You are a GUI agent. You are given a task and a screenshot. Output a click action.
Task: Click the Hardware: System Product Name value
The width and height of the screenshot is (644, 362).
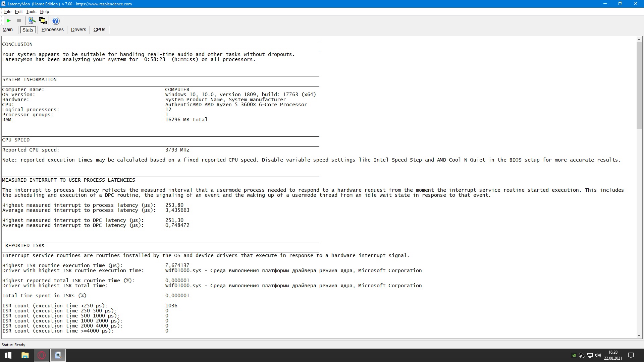225,100
